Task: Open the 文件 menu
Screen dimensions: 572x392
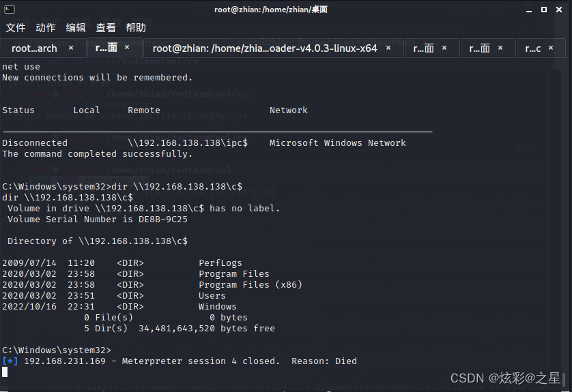Action: (x=16, y=28)
